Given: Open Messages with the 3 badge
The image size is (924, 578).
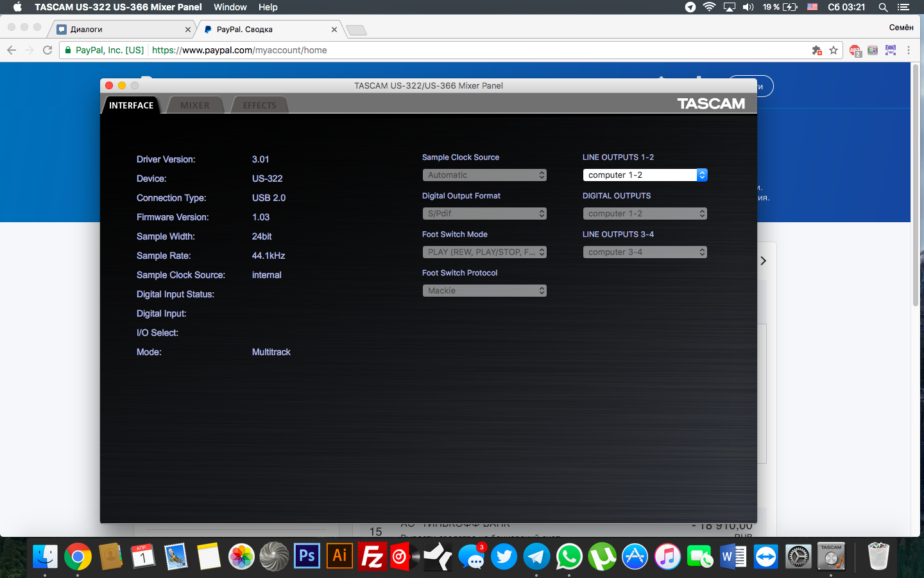Looking at the screenshot, I should click(472, 557).
